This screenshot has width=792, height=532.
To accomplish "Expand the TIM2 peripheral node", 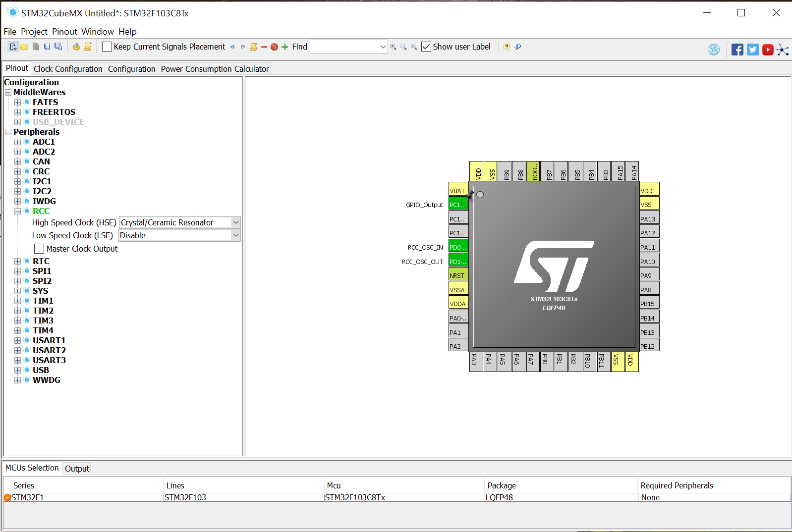I will 18,311.
